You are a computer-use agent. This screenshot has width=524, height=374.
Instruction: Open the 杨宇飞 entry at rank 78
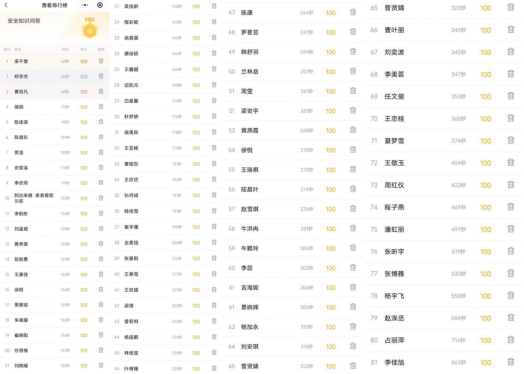[x=443, y=296]
